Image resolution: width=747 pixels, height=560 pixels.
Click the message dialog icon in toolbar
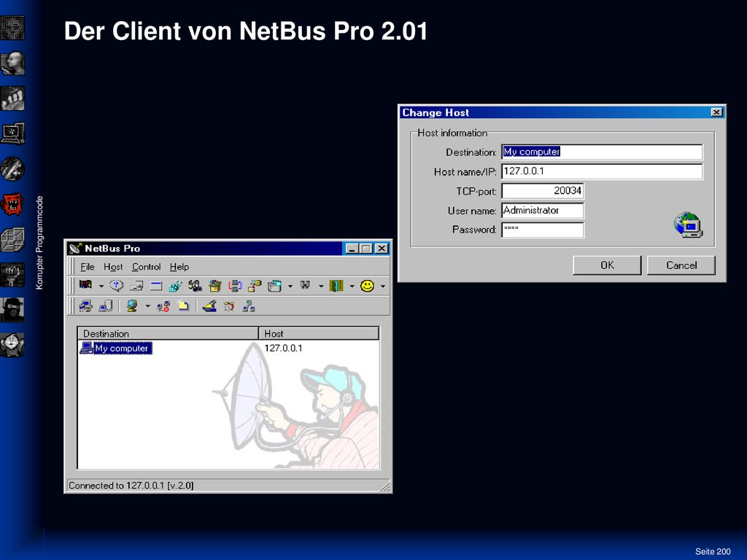point(136,286)
